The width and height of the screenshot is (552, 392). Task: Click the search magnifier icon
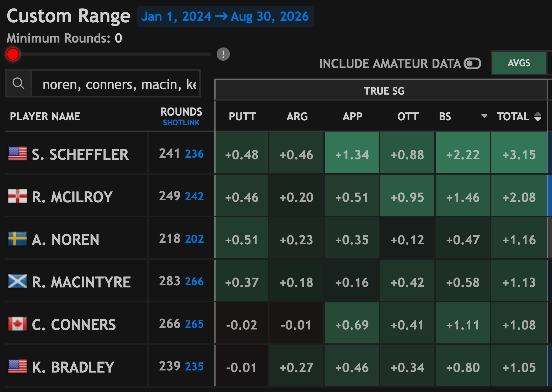coord(18,84)
